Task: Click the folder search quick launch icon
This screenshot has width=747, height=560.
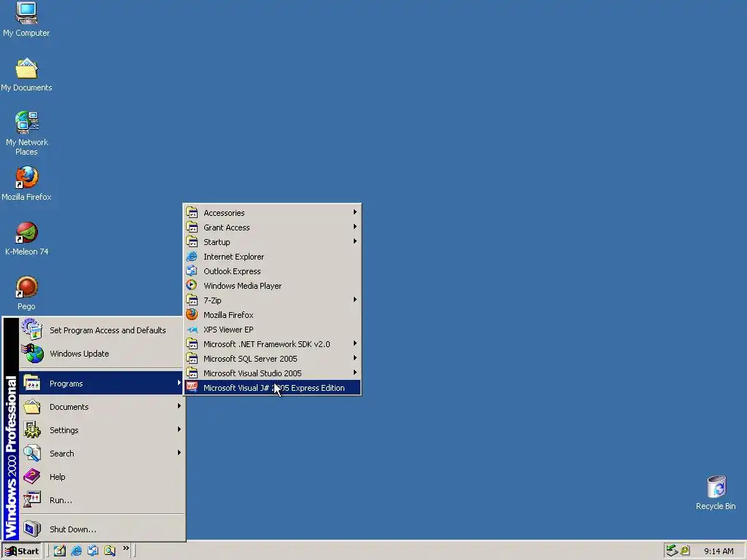Action: 110,551
